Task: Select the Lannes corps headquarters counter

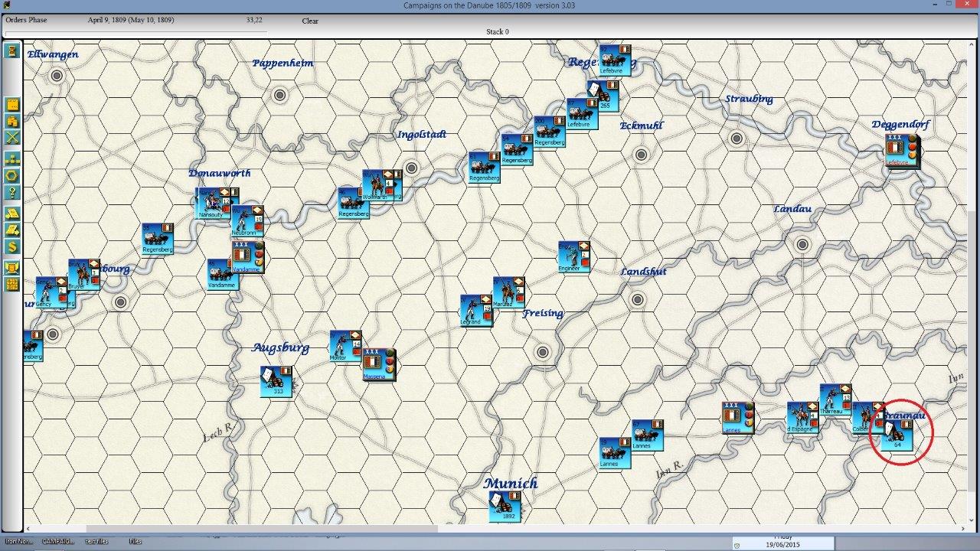Action: pyautogui.click(x=737, y=418)
